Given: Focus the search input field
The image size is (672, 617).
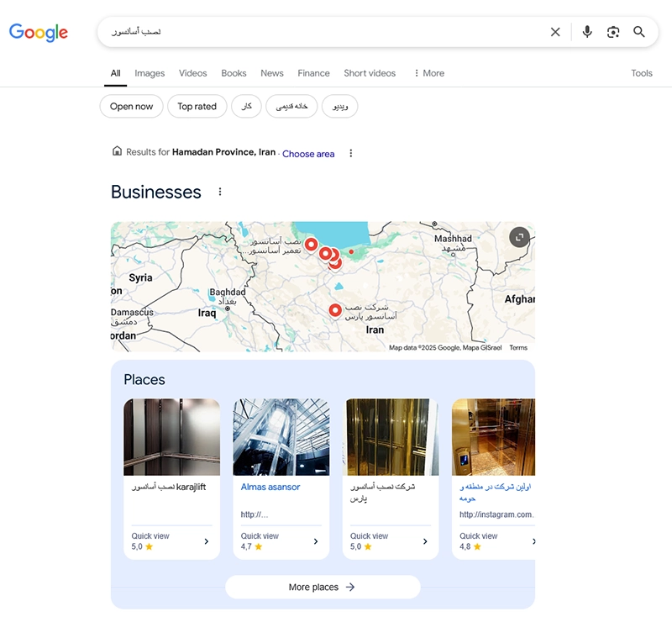Looking at the screenshot, I should click(x=322, y=32).
